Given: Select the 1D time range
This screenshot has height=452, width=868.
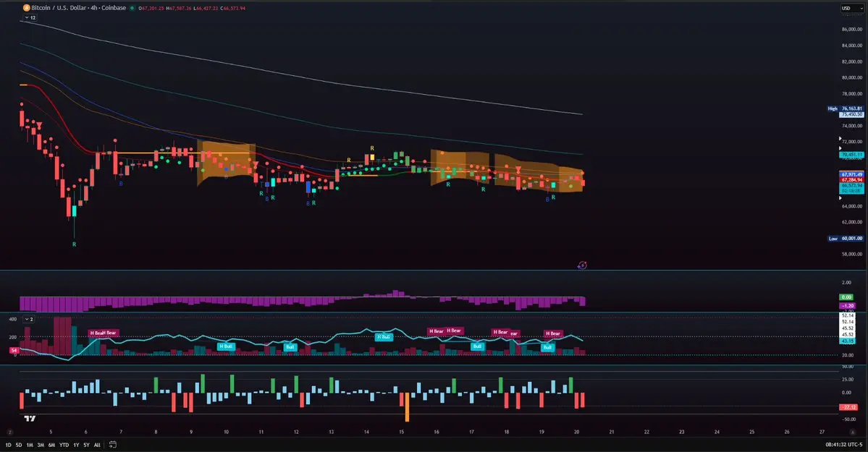Looking at the screenshot, I should [8, 445].
